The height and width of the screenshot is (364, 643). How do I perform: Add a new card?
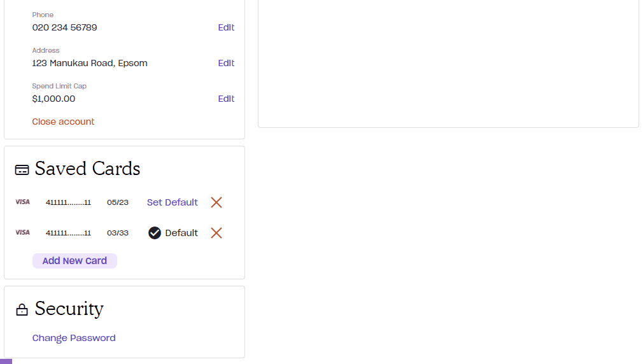[74, 261]
